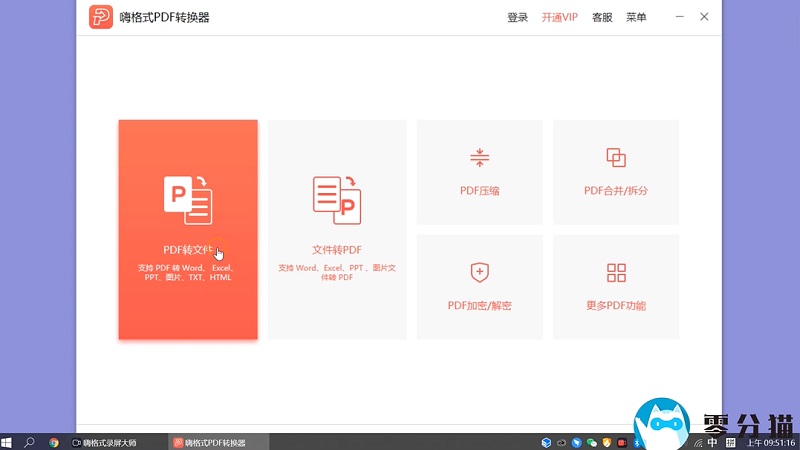The width and height of the screenshot is (800, 450).
Task: Open the PDF转文件 conversion card
Action: pos(188,230)
